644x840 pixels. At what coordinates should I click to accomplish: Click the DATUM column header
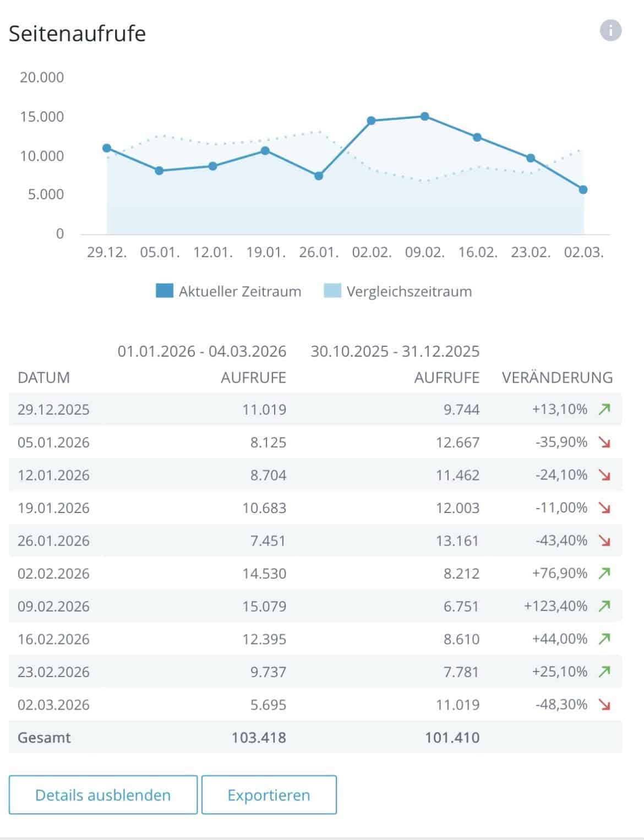[x=43, y=378]
